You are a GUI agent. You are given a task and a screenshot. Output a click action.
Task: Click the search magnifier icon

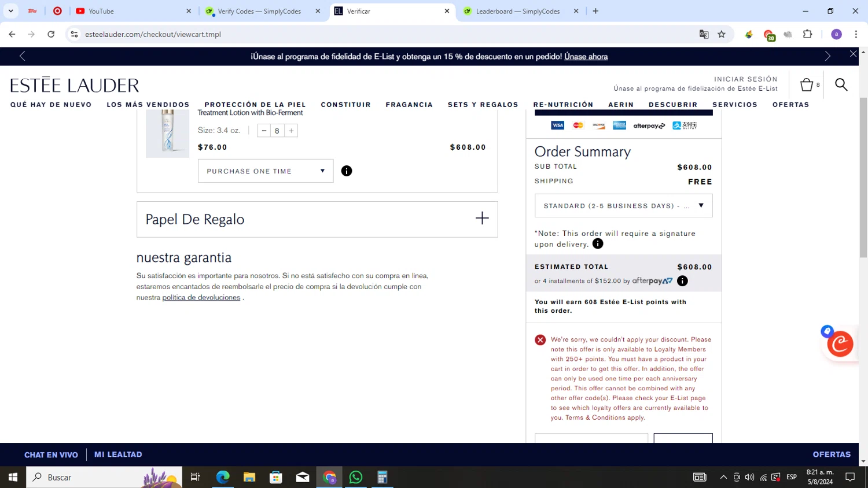(841, 85)
